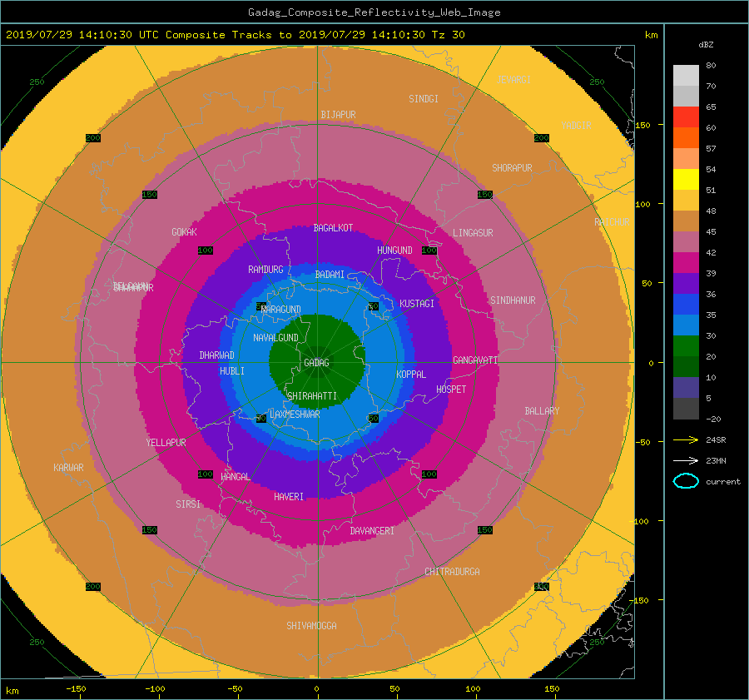
Task: Click the 2019/07/29 14:10:30 UTC Composite Tracks header
Action: coord(235,35)
